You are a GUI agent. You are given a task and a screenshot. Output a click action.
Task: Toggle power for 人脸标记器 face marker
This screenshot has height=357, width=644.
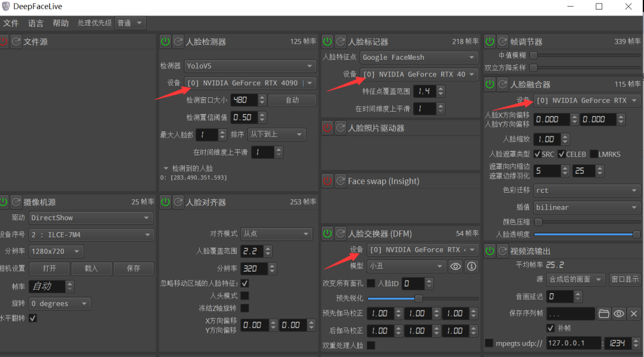click(x=327, y=42)
